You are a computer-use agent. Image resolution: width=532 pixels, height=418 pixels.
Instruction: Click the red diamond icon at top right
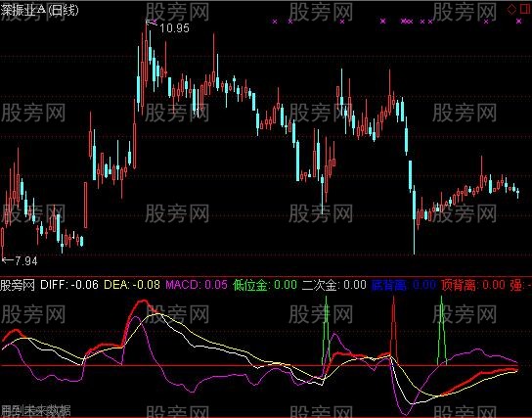pyautogui.click(x=511, y=9)
